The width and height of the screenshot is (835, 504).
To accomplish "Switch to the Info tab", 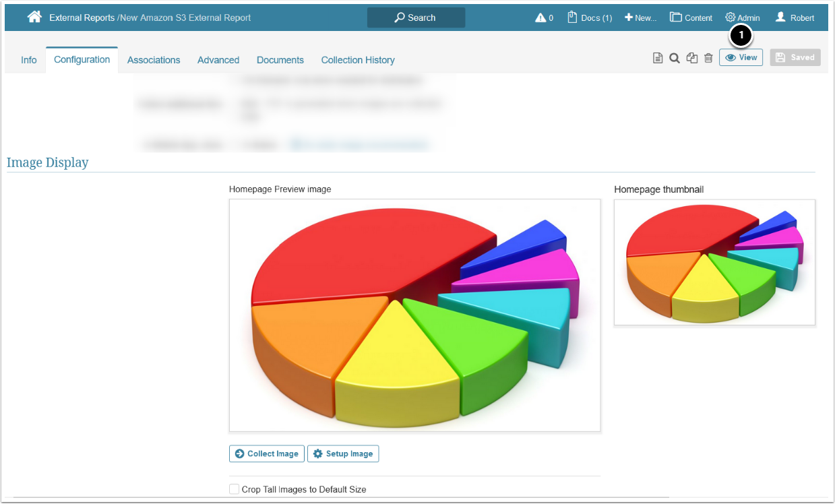I will (29, 60).
